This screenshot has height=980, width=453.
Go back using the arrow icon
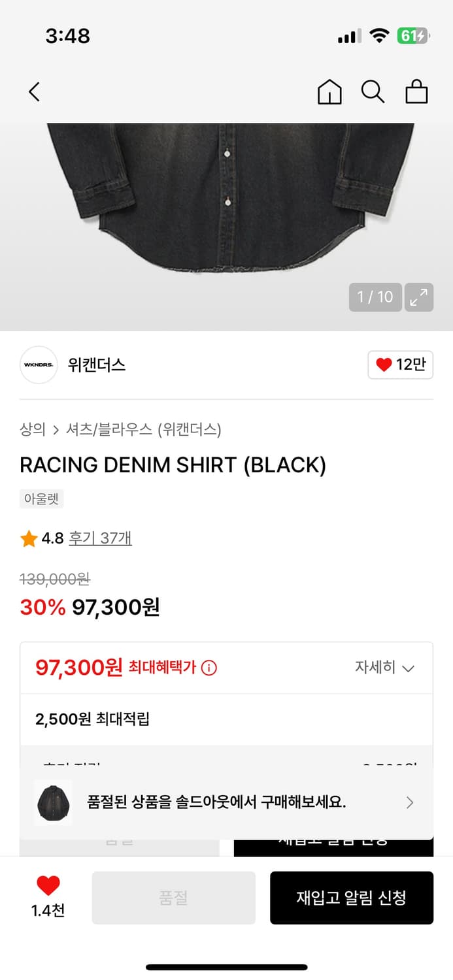coord(33,92)
